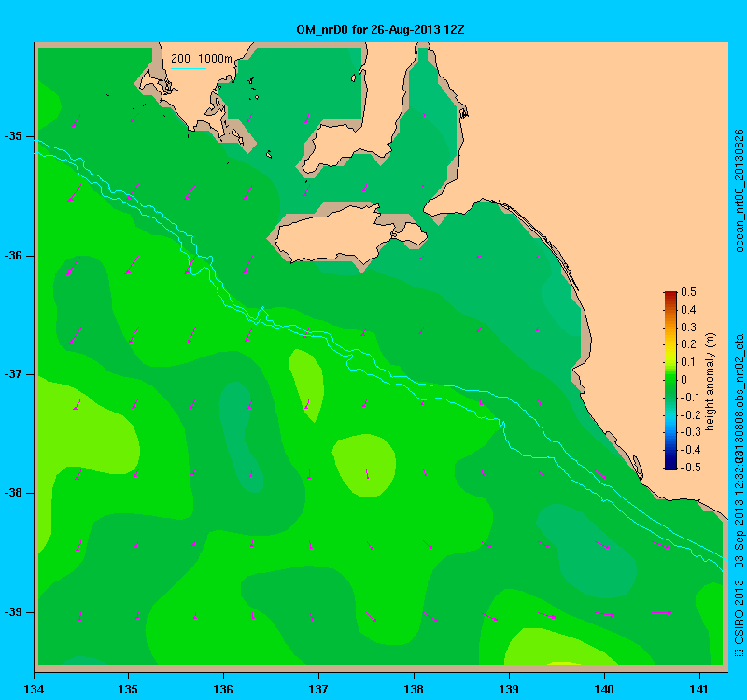This screenshot has width=747, height=700.
Task: Click the colorbar value -0.3
Action: click(689, 432)
